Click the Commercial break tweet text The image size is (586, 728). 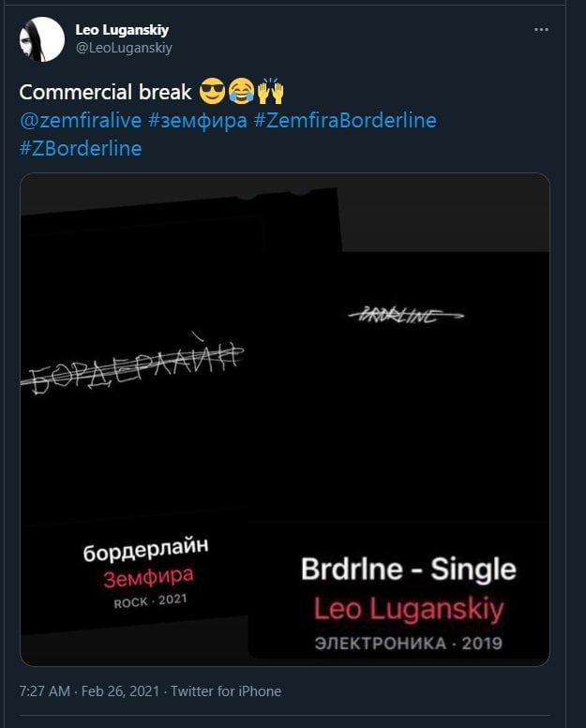pyautogui.click(x=106, y=92)
